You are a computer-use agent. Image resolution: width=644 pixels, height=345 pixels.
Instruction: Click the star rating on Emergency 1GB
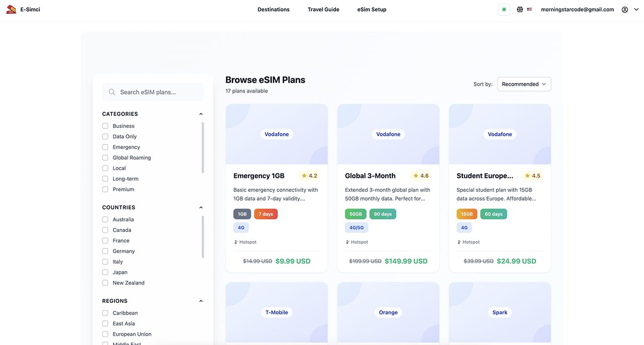tap(310, 176)
